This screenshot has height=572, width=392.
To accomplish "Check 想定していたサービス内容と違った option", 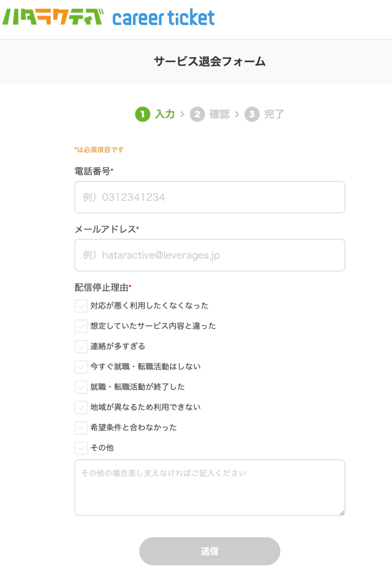I will pyautogui.click(x=82, y=326).
